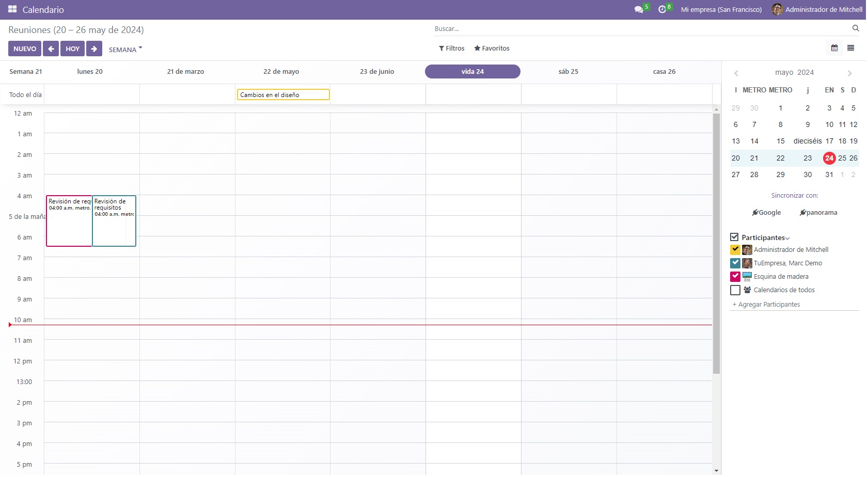Open the conversations chat icon
This screenshot has width=868, height=477.
tap(639, 9)
